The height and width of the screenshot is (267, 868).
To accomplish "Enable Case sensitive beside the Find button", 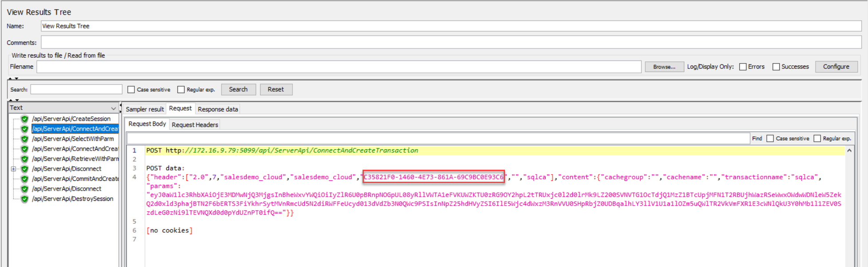I will click(770, 139).
